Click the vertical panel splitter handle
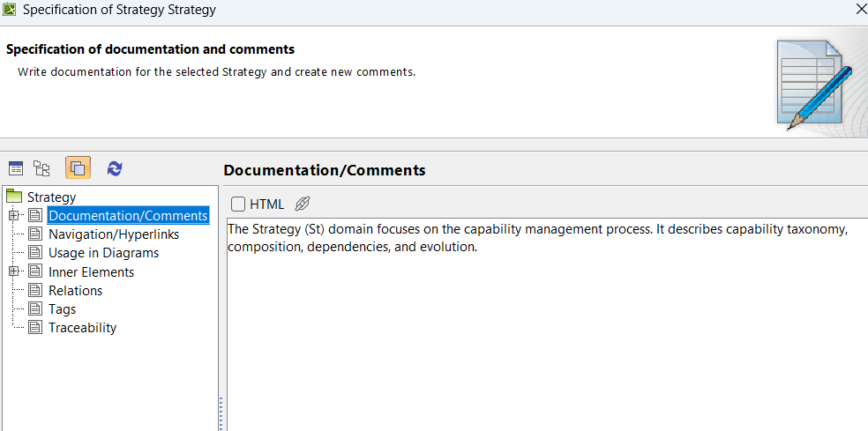868x431 pixels. click(221, 412)
